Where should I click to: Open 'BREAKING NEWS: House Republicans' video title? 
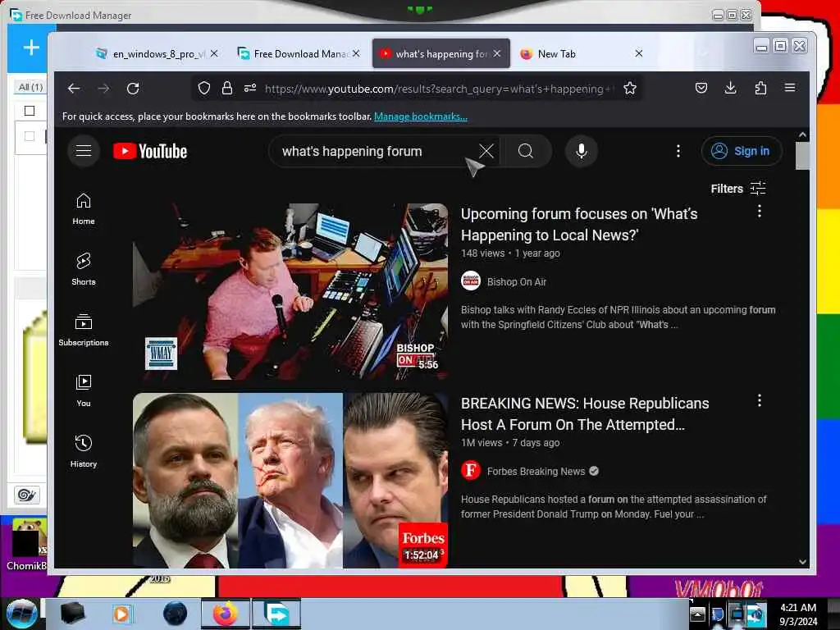584,413
